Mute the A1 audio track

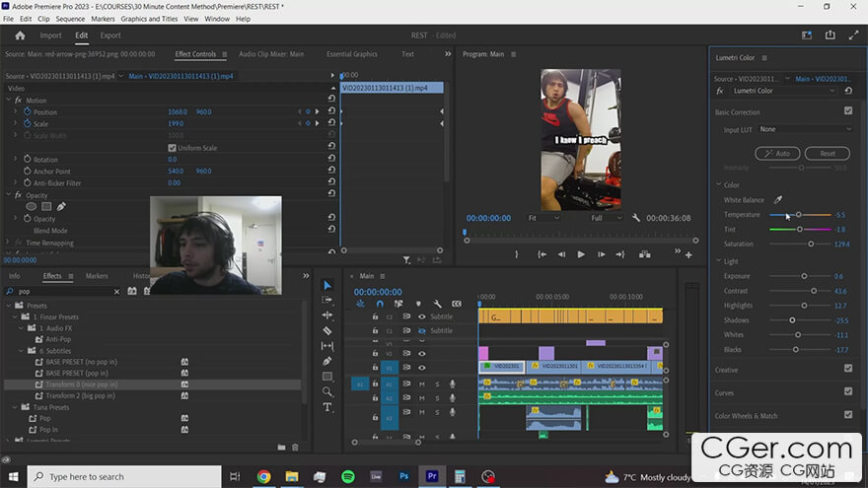coord(422,383)
